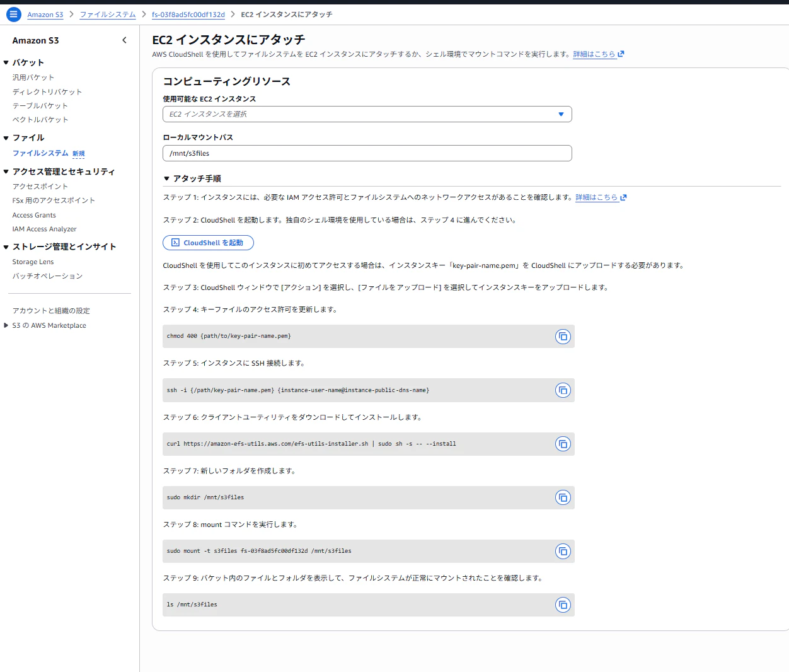Open 詳細はこちら link in ステップ 1
789x672 pixels.
coord(597,197)
